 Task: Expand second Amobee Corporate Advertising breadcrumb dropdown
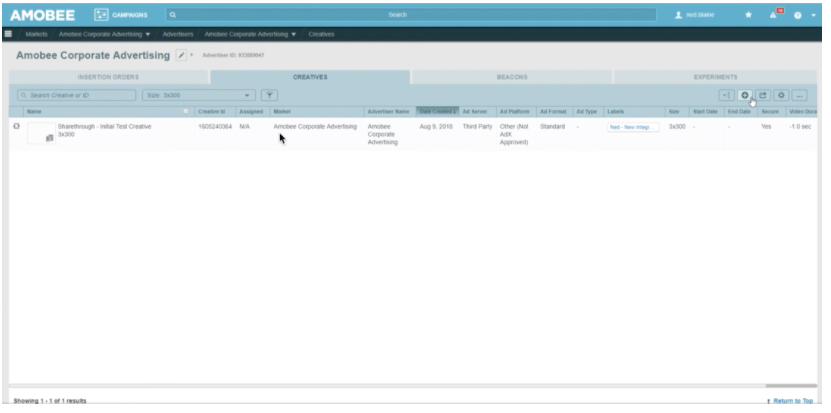[294, 34]
